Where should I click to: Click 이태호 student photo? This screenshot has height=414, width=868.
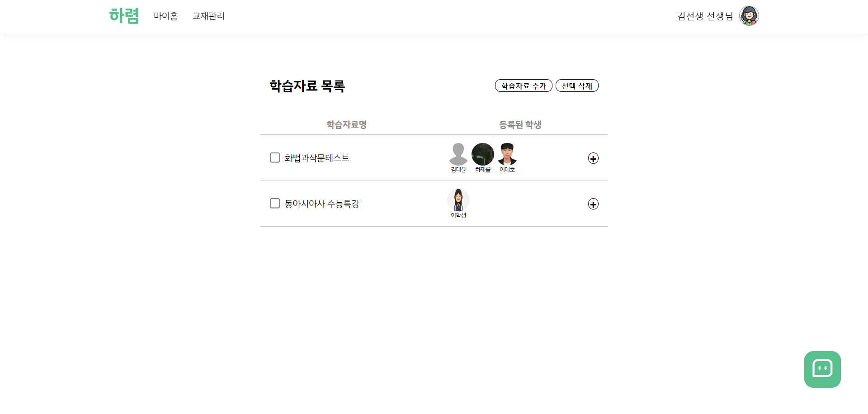[x=507, y=155]
